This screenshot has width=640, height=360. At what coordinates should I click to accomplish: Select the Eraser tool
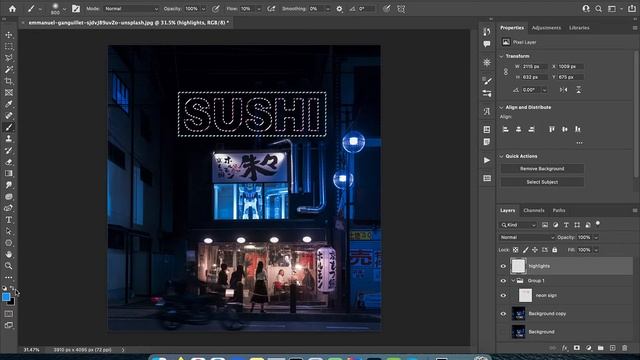point(9,162)
